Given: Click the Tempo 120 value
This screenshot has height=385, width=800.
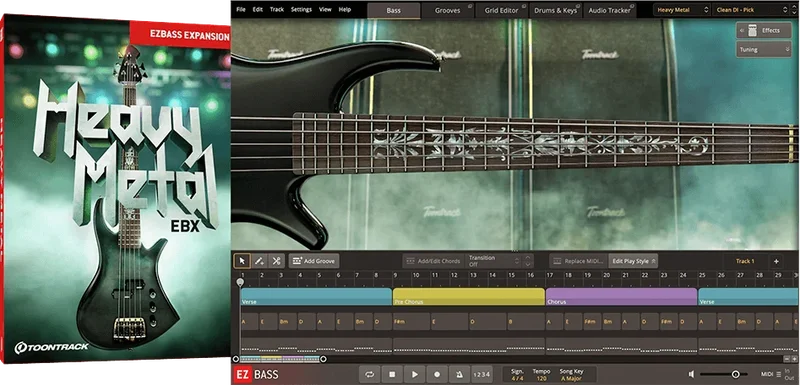Looking at the screenshot, I should [541, 378].
